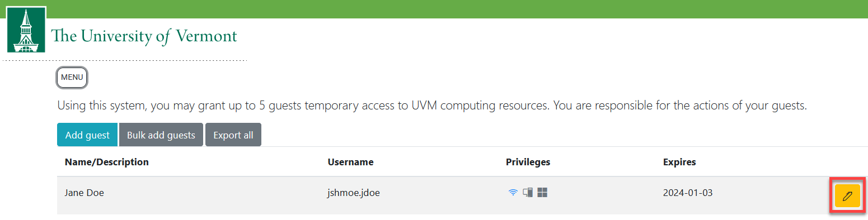Click the blue Wi-Fi privilege icon
This screenshot has height=220, width=868.
pos(513,193)
